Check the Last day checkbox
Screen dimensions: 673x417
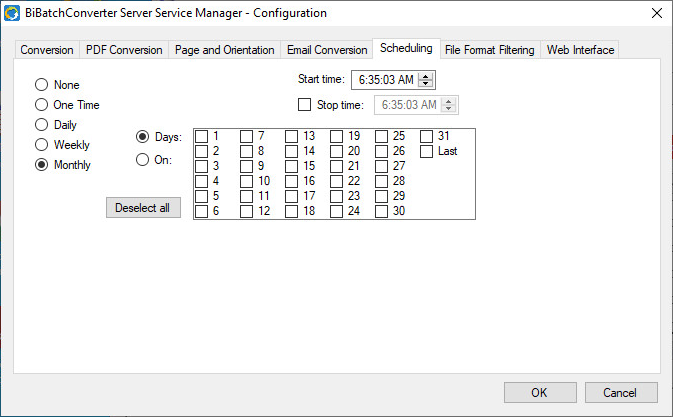coord(427,151)
